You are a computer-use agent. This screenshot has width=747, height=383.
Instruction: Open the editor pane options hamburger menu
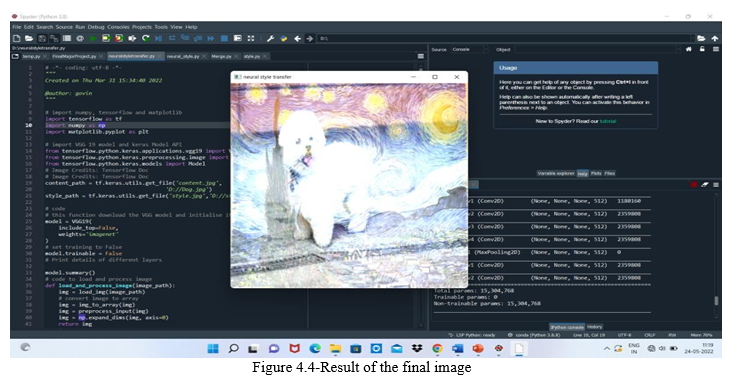(421, 56)
